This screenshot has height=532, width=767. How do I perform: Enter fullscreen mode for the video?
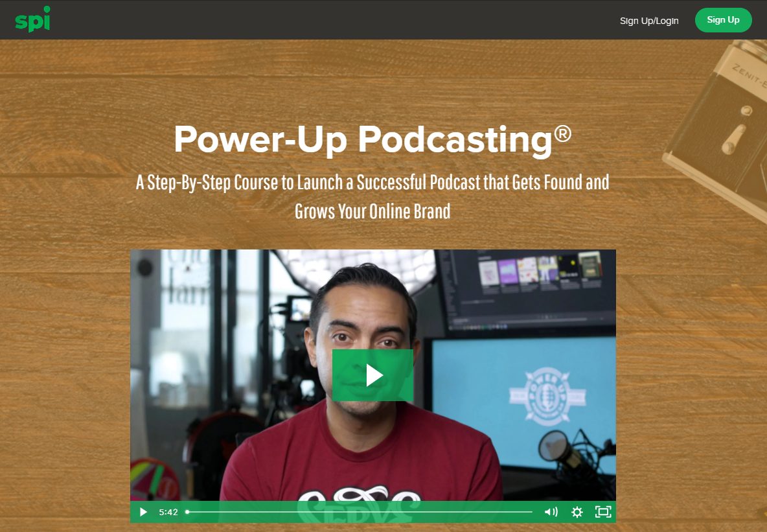(602, 512)
